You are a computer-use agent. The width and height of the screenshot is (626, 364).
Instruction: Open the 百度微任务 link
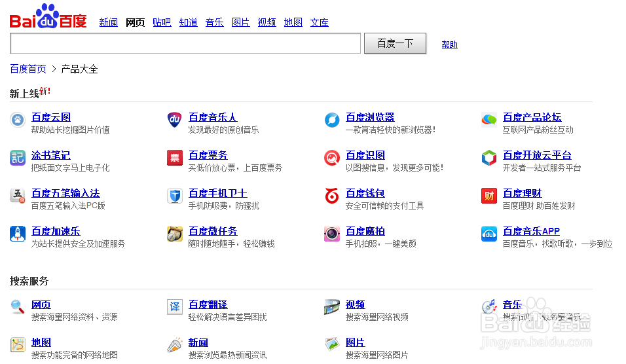(x=213, y=231)
